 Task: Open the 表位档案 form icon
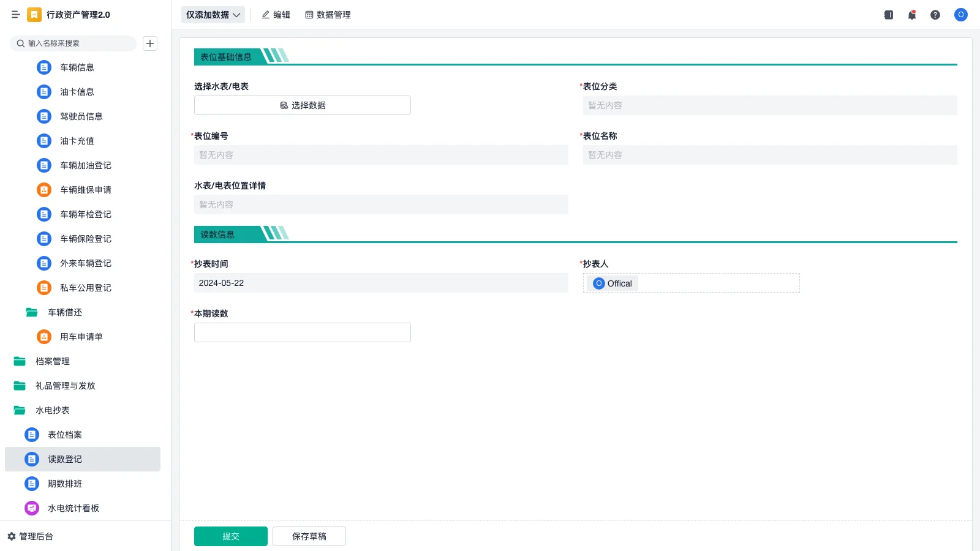[32, 435]
